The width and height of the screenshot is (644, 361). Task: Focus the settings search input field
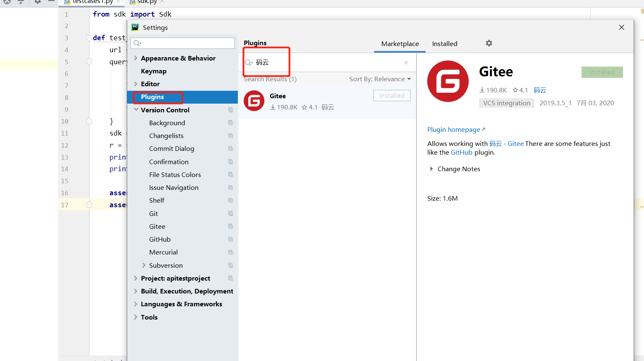pos(183,43)
